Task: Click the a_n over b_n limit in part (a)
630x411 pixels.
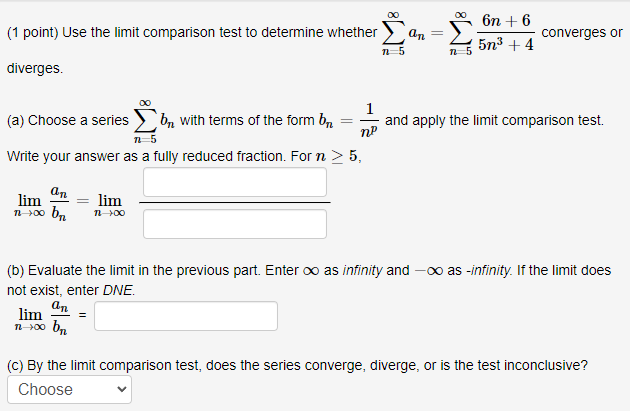Action: 41,203
